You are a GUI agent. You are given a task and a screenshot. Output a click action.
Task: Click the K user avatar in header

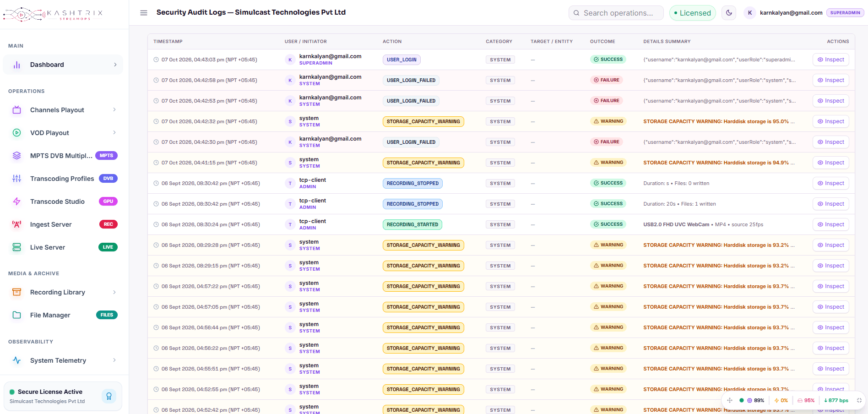pos(750,13)
